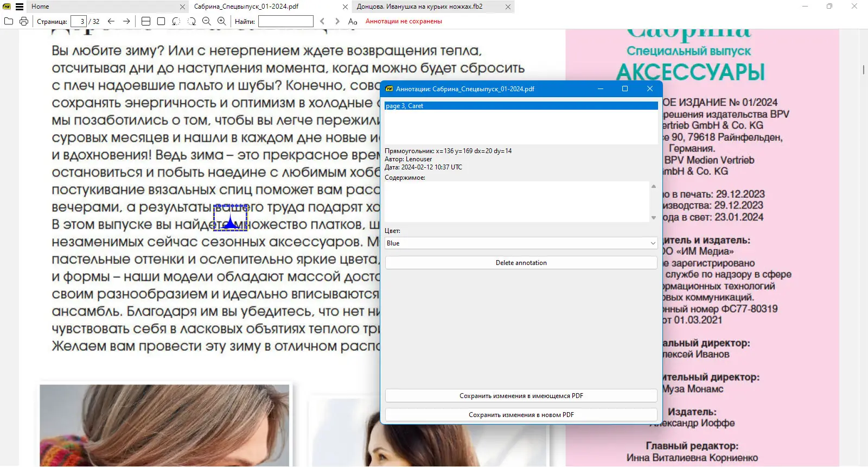Zoom in on the document
The image size is (868, 467).
tap(222, 21)
